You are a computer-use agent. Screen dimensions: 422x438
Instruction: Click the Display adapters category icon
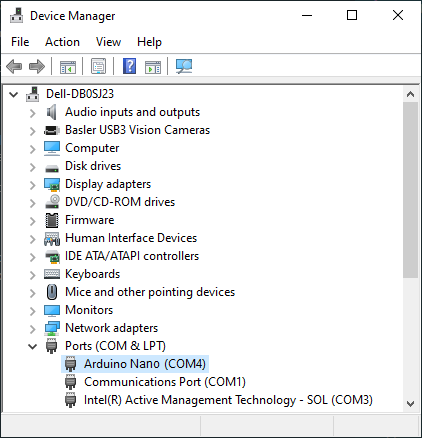pos(52,184)
